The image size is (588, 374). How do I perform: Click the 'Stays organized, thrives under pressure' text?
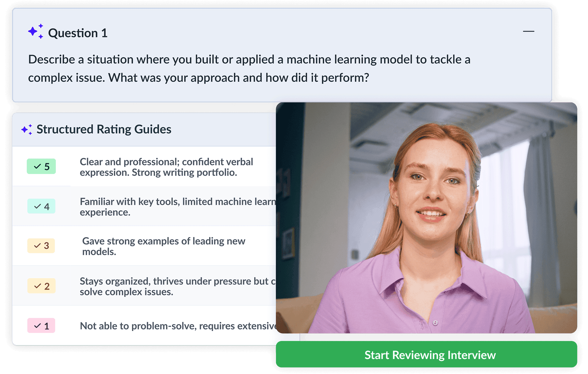[x=178, y=286]
